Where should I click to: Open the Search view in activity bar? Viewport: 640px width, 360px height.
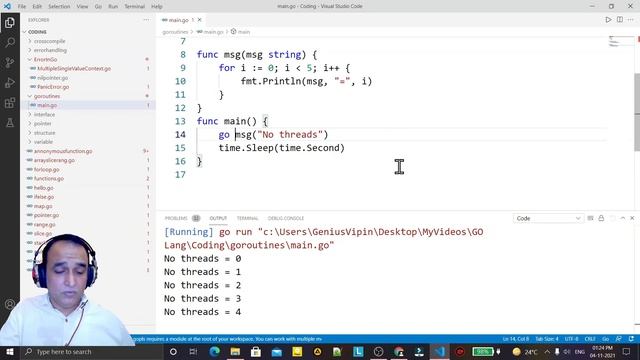[x=10, y=42]
